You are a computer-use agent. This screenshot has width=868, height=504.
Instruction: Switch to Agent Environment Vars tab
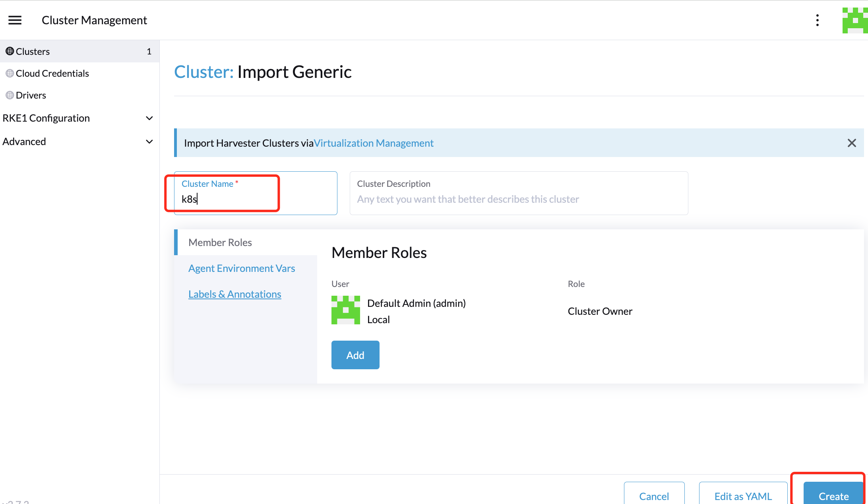[x=241, y=268]
